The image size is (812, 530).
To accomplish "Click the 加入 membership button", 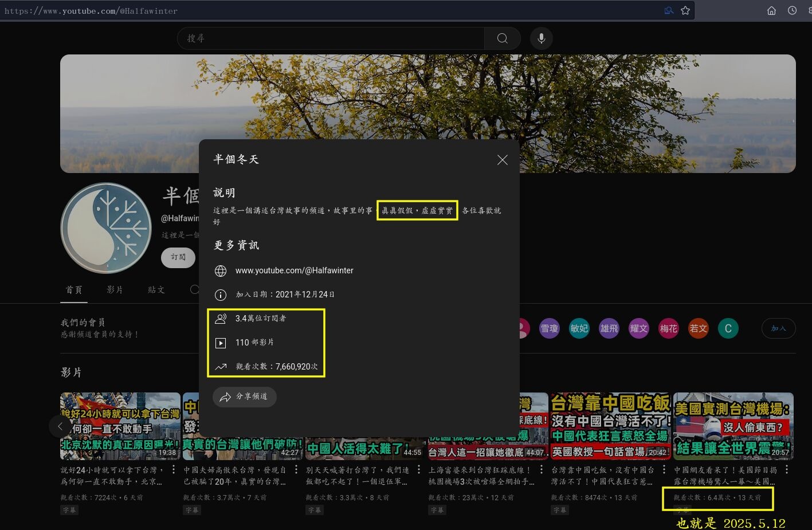I will point(778,328).
